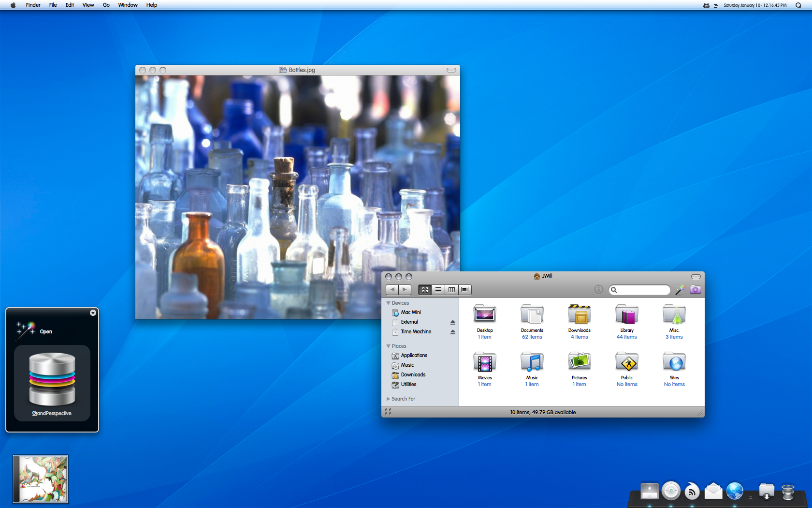Open the Desktop folder in JWill window
This screenshot has height=508, width=812.
click(484, 314)
